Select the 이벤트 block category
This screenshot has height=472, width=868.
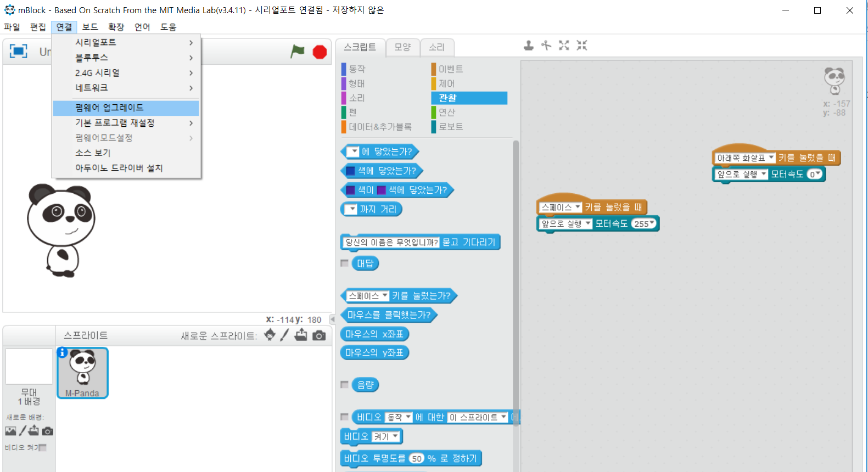tap(451, 69)
